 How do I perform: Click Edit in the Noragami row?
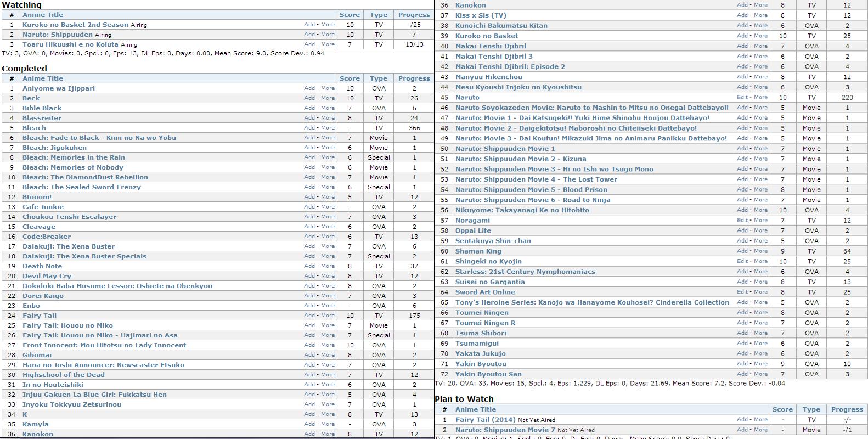click(742, 220)
